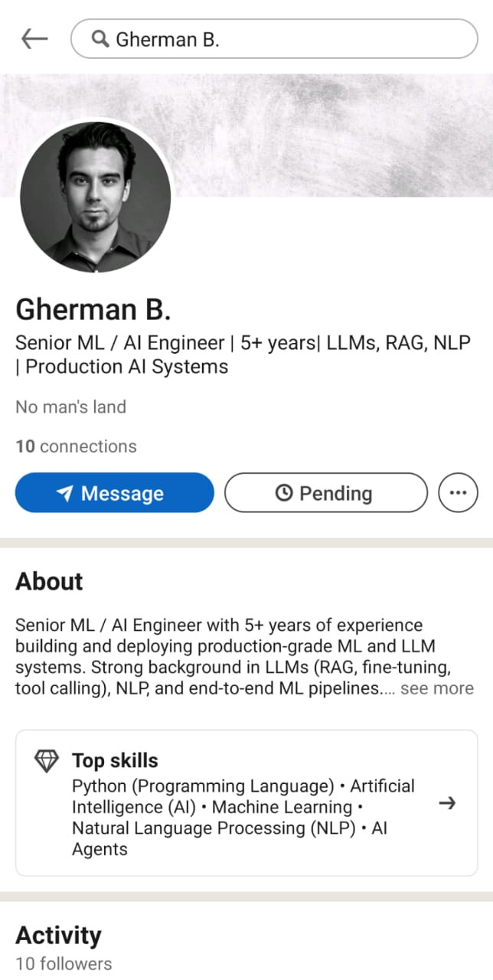Click the search field containing Gherman B.
The height and width of the screenshot is (980, 493).
[x=274, y=39]
